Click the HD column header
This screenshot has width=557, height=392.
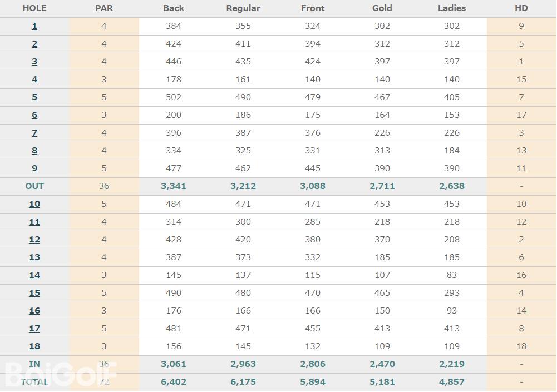pos(521,8)
